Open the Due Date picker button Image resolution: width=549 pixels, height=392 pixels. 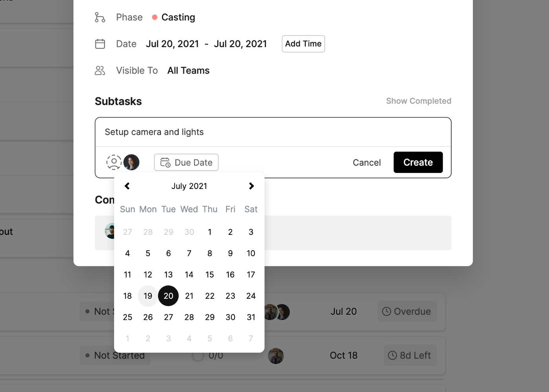(186, 162)
